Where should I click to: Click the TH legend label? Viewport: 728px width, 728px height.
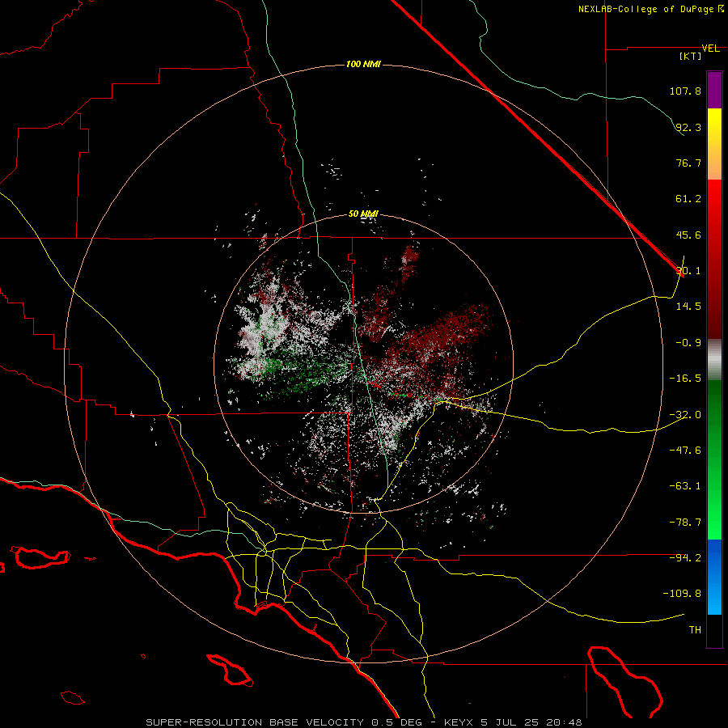point(695,630)
